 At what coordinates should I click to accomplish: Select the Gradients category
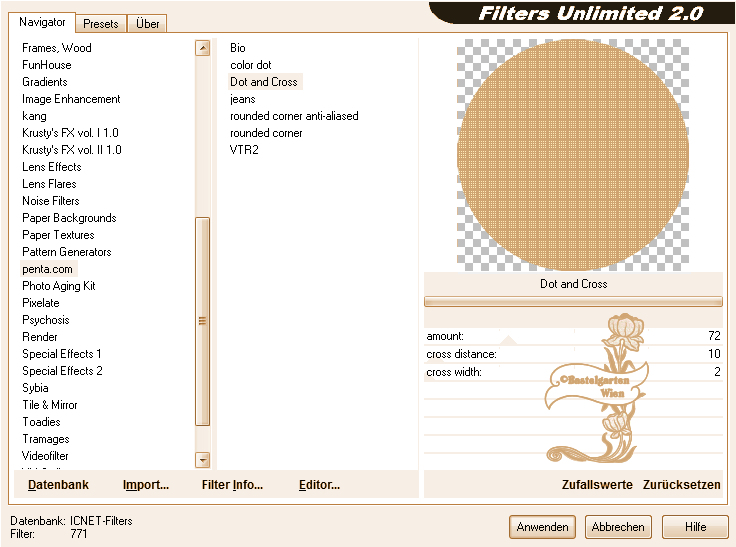pos(45,82)
